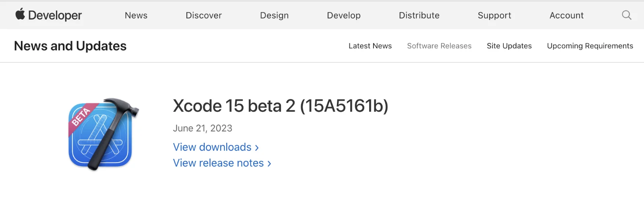Click the Xcode 15 beta 2 title

(281, 106)
